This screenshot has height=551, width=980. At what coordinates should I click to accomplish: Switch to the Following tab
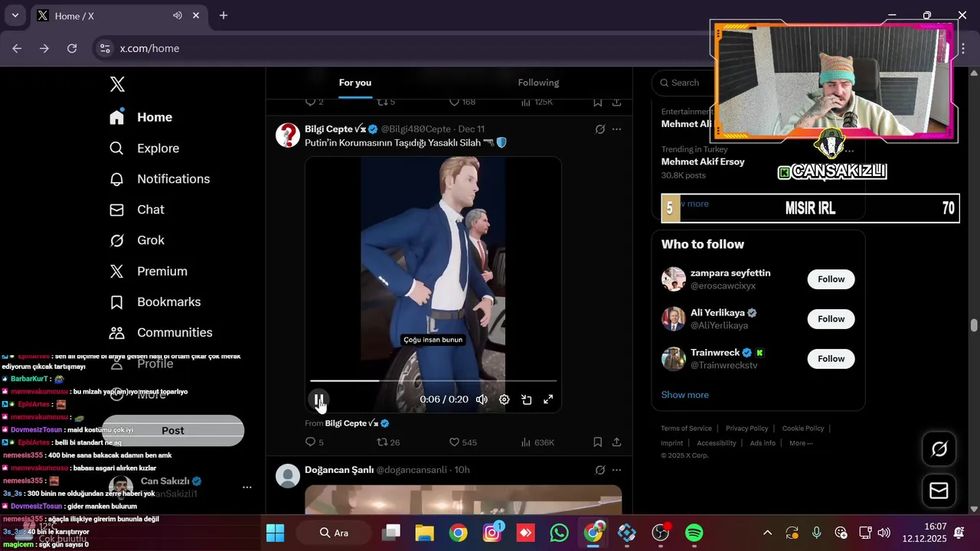538,83
